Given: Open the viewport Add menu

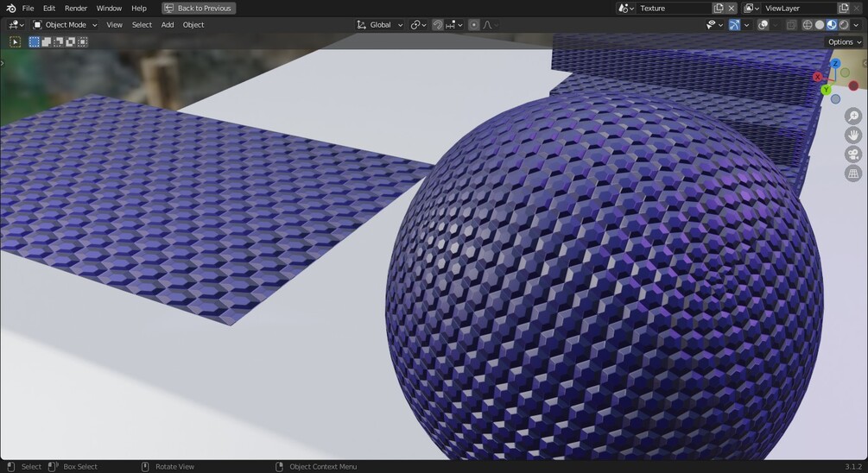Looking at the screenshot, I should point(168,25).
